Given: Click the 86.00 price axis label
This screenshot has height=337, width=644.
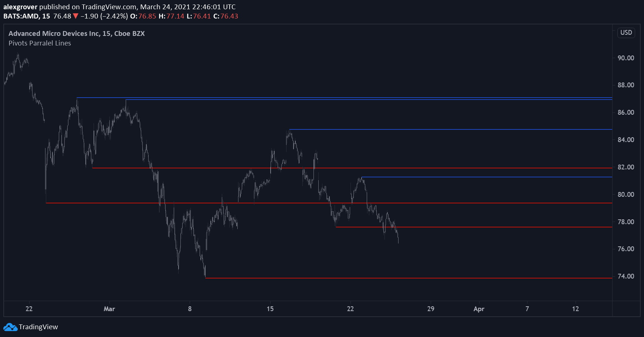Looking at the screenshot, I should [626, 112].
